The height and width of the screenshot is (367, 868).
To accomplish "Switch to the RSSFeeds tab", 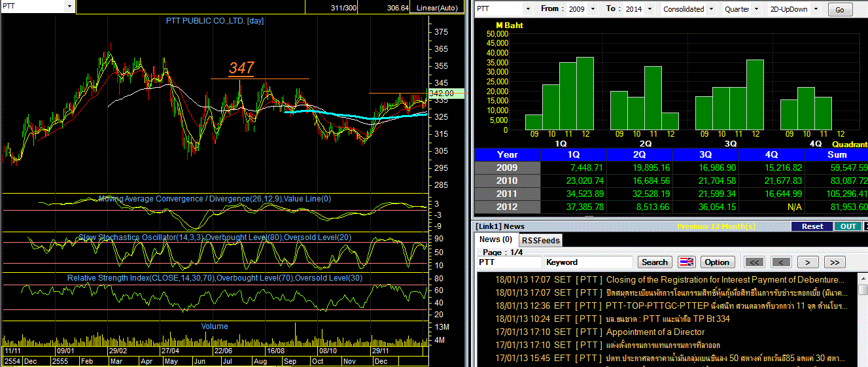I will click(x=540, y=240).
